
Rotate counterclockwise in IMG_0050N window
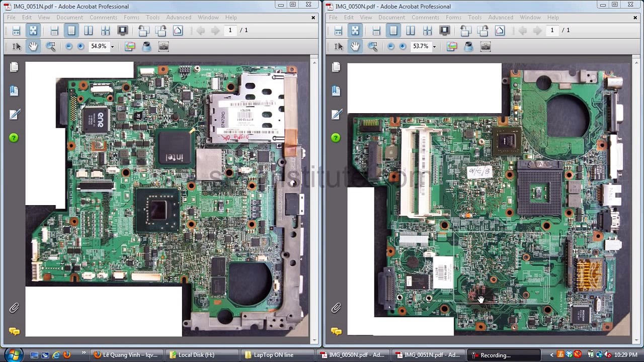[x=466, y=31]
